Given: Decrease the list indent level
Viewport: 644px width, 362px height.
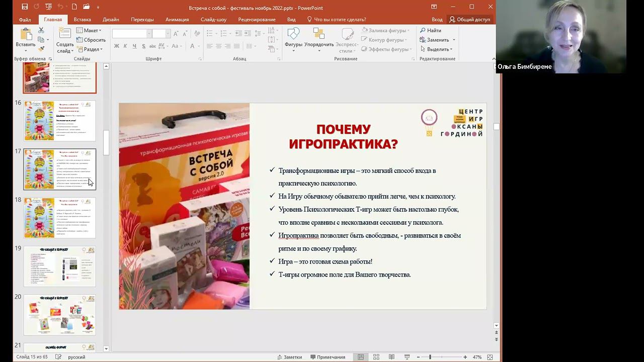Looking at the screenshot, I should [x=238, y=34].
